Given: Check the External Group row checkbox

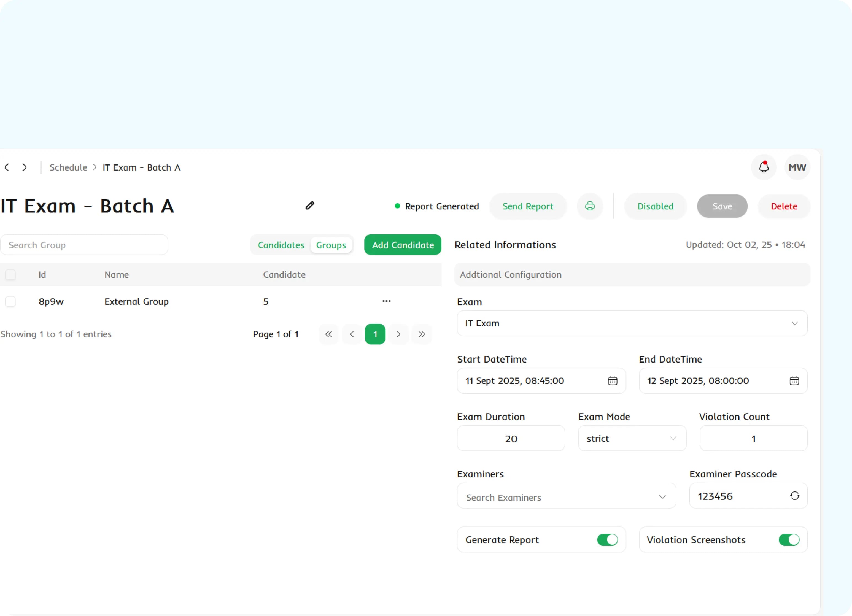Looking at the screenshot, I should click(10, 302).
